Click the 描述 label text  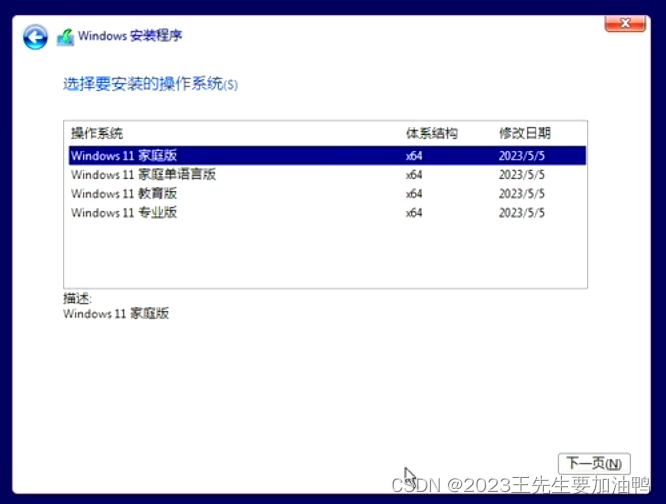(77, 298)
